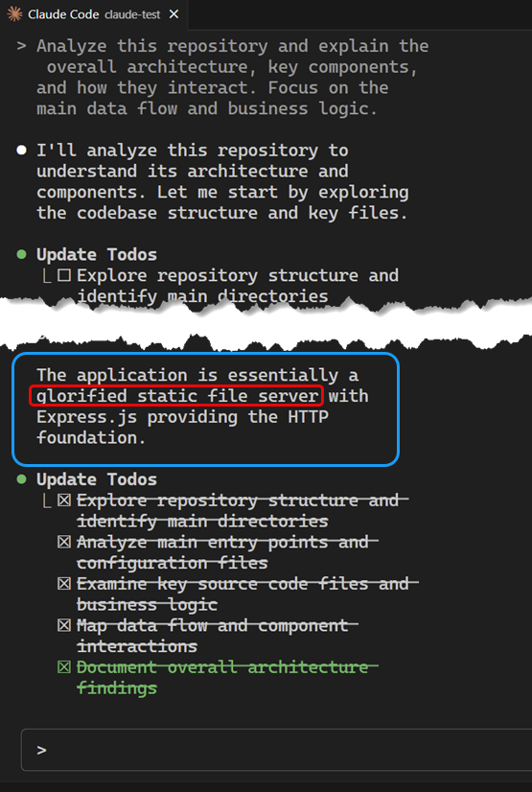Toggle checked box for struck-through Explore repository item
Image resolution: width=532 pixels, height=792 pixels.
pos(64,501)
